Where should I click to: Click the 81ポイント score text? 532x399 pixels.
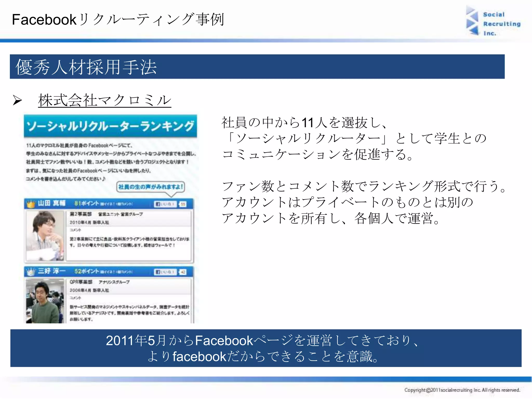point(86,203)
